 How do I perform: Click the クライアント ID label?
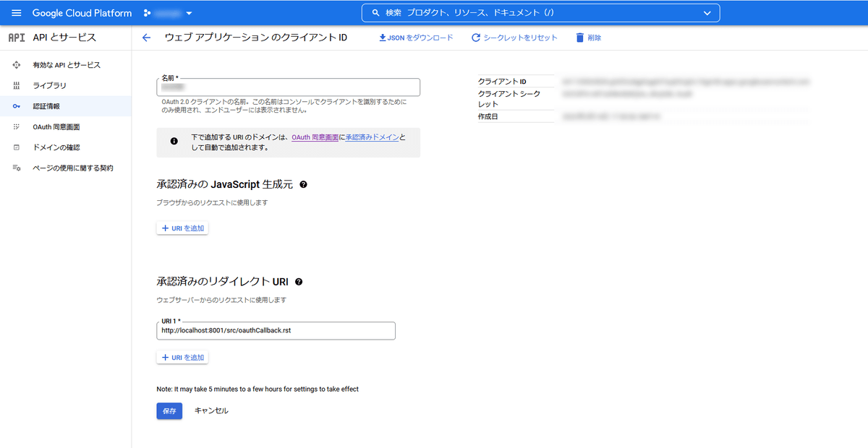[502, 82]
